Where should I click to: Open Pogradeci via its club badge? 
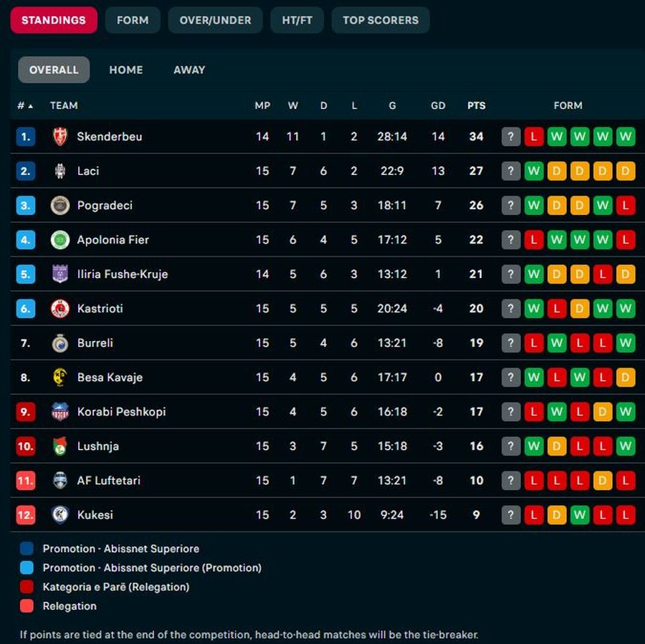(x=60, y=205)
